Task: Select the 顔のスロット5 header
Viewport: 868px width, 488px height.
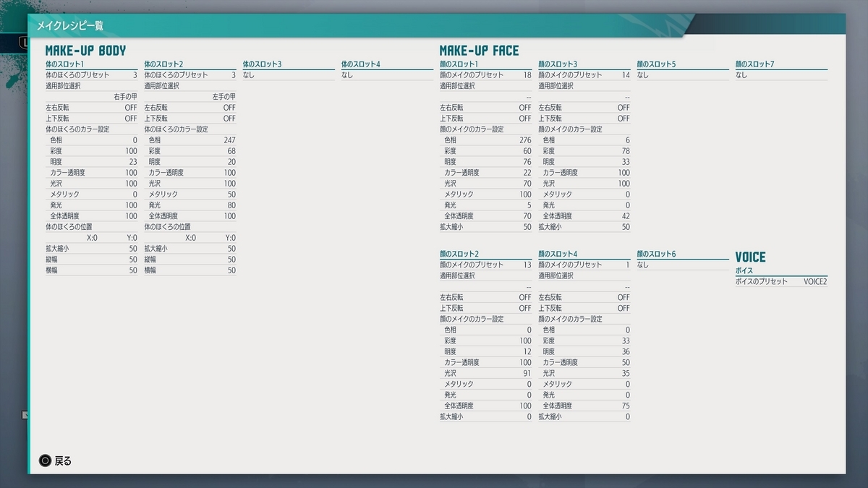Action: click(x=657, y=64)
